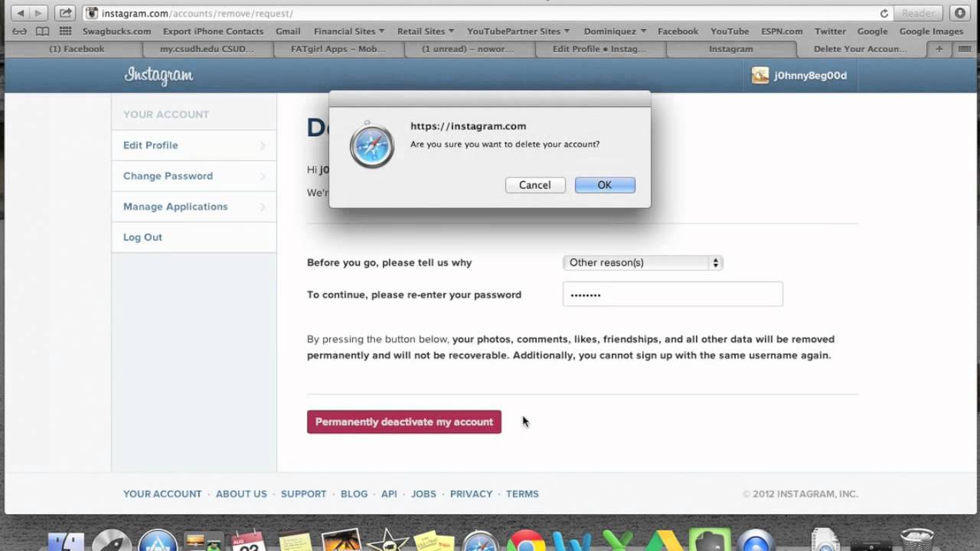Show bookmarks with the book icon
The image size is (980, 551).
pyautogui.click(x=42, y=31)
